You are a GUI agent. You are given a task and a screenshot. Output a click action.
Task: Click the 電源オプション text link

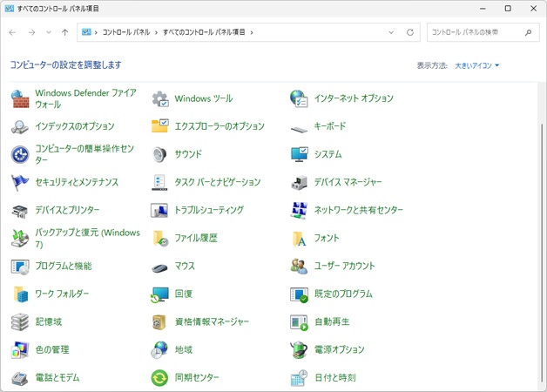pos(340,349)
